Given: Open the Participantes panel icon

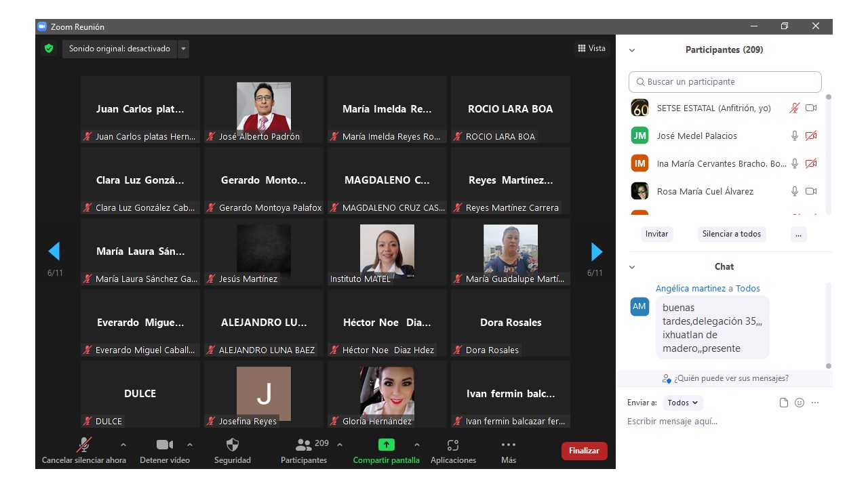Looking at the screenshot, I should coord(304,445).
